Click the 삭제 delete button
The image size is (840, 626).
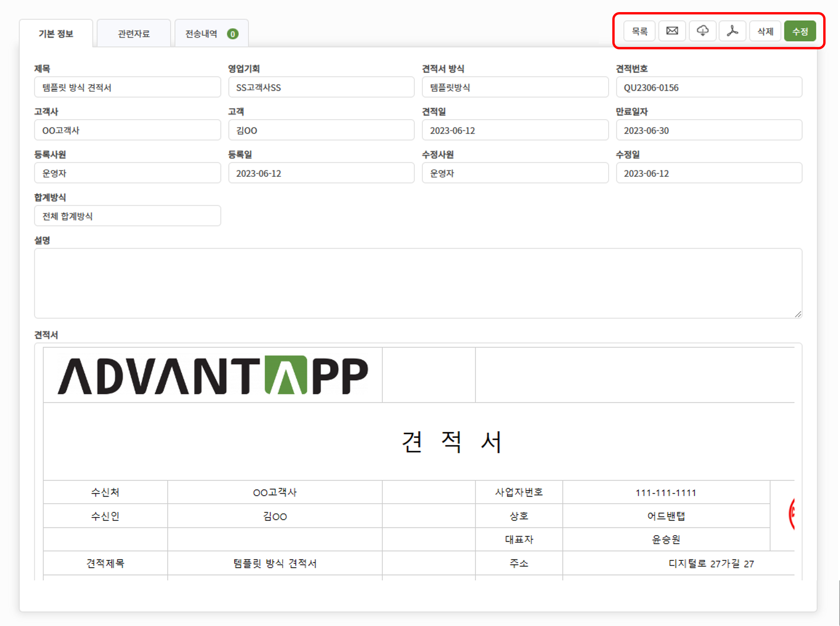pos(765,31)
